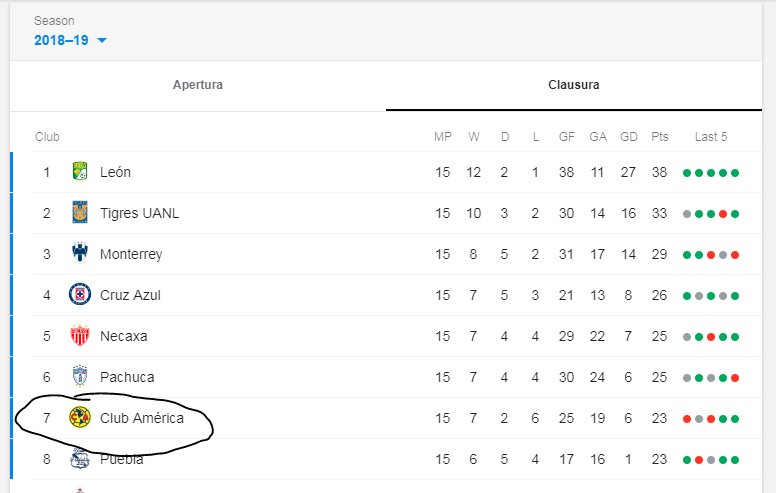This screenshot has height=493, width=776.
Task: Click the Tigres UANL crest icon
Action: coord(80,212)
